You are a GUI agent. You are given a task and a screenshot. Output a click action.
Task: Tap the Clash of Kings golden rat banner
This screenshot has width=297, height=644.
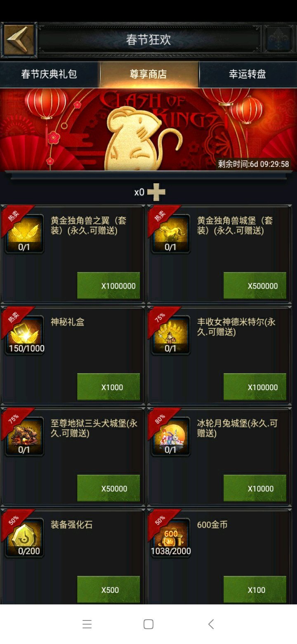pyautogui.click(x=148, y=130)
